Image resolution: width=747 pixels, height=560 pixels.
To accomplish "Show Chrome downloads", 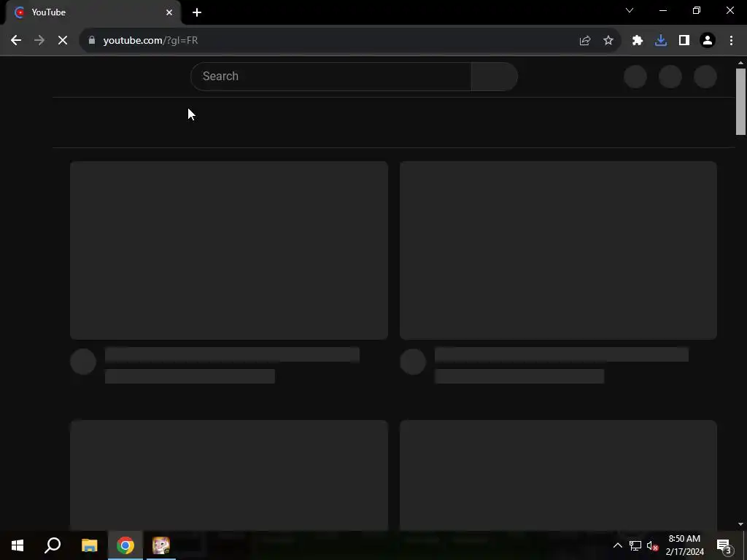I will pos(661,41).
